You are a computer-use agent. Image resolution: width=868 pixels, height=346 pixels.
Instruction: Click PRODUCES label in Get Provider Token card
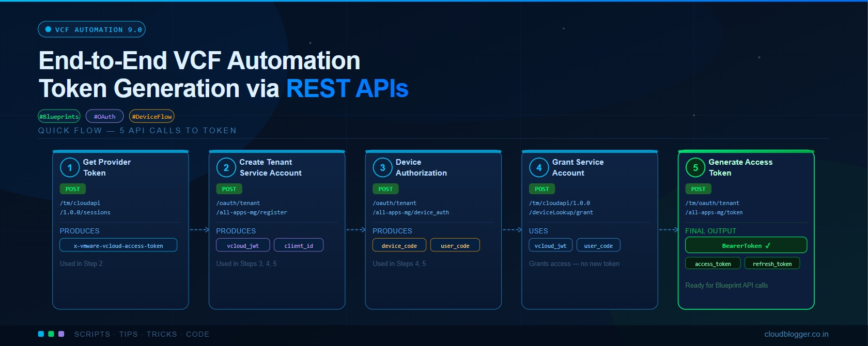(x=80, y=231)
